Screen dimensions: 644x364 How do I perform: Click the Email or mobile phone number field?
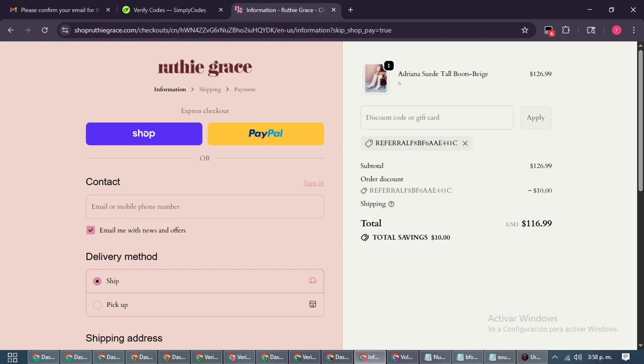tap(205, 207)
